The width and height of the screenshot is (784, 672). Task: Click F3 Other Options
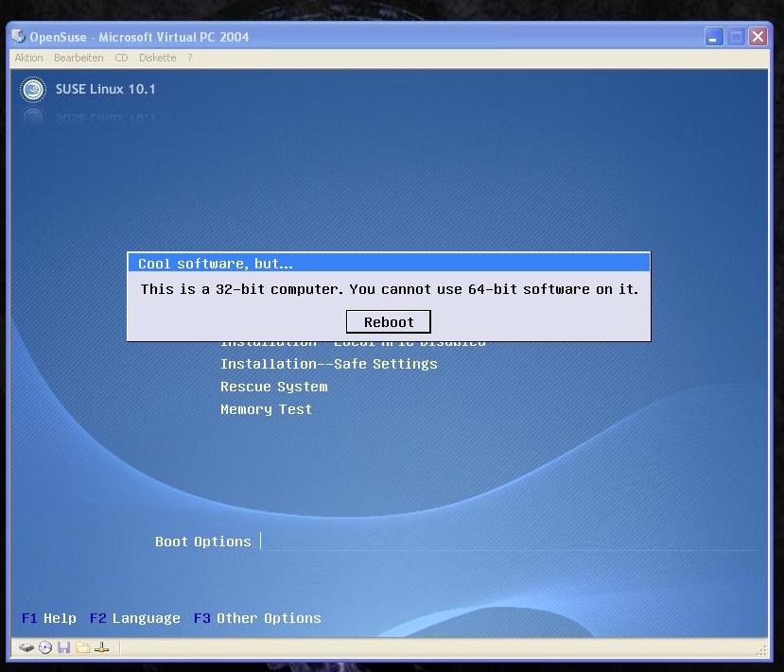[x=257, y=618]
